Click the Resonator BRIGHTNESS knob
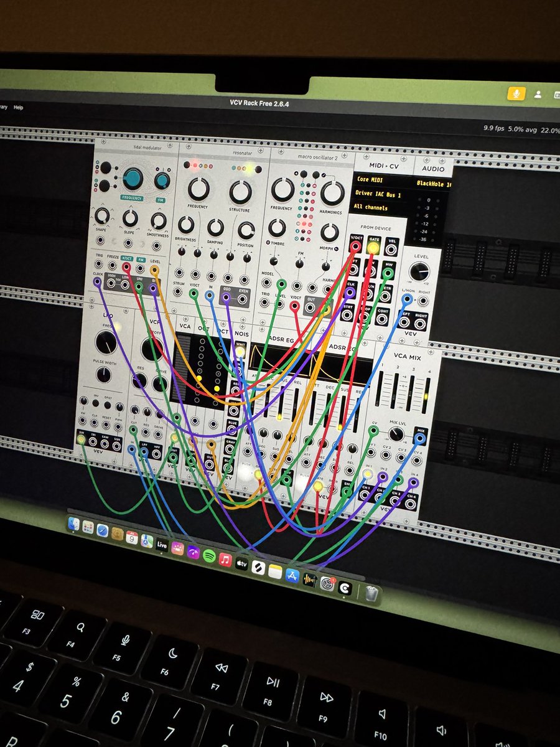 coord(186,224)
